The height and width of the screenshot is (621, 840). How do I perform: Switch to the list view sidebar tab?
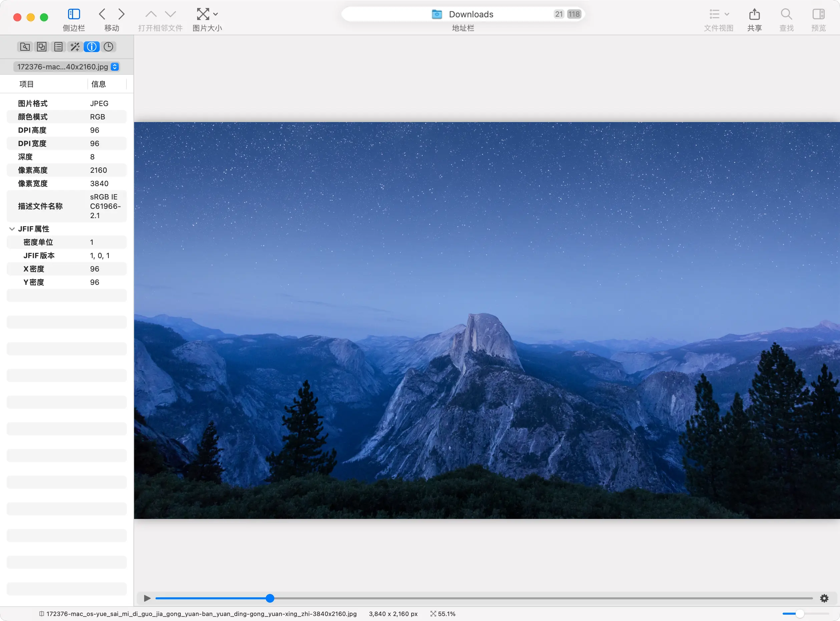pos(58,47)
